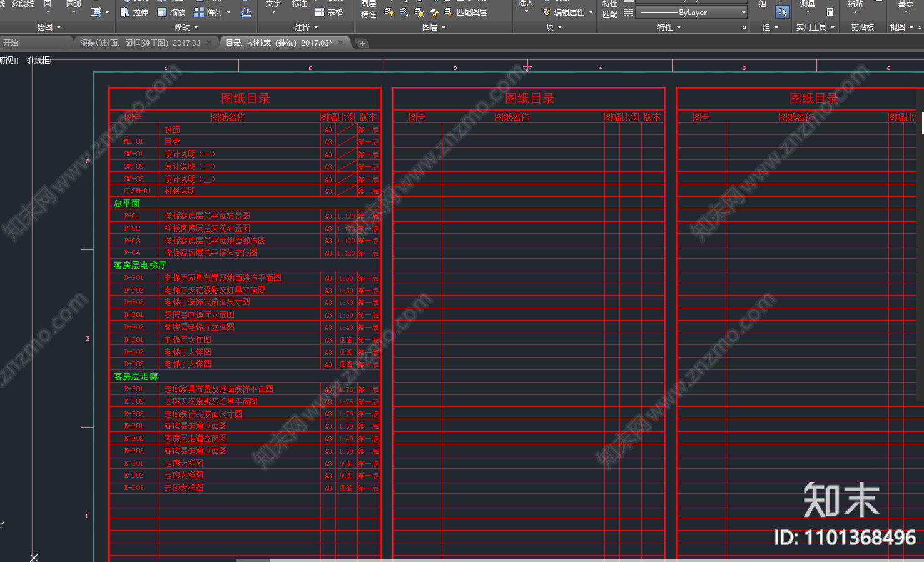
Task: Click the second layer stack icon
Action: [404, 12]
